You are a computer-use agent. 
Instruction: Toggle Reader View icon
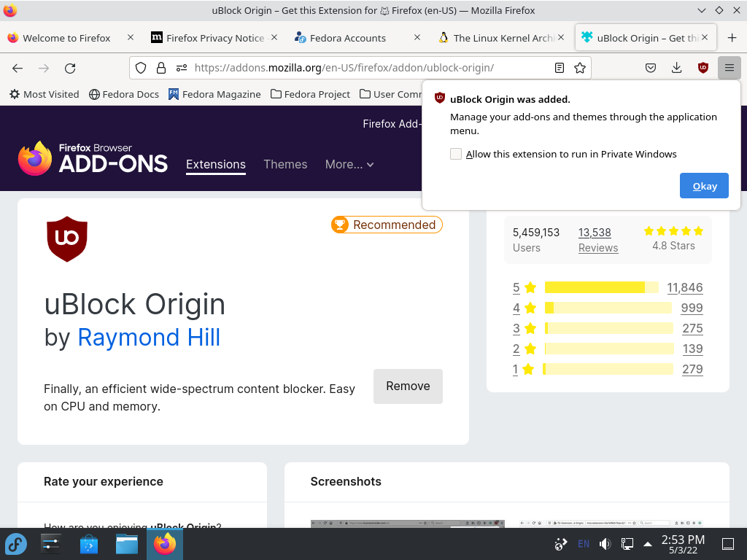tap(560, 68)
